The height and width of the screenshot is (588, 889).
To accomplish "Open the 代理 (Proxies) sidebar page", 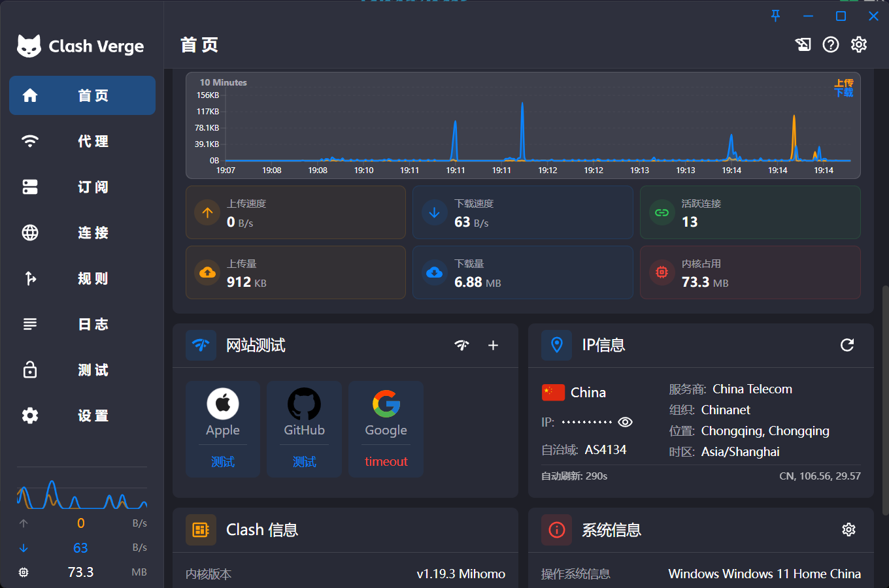I will (x=82, y=141).
